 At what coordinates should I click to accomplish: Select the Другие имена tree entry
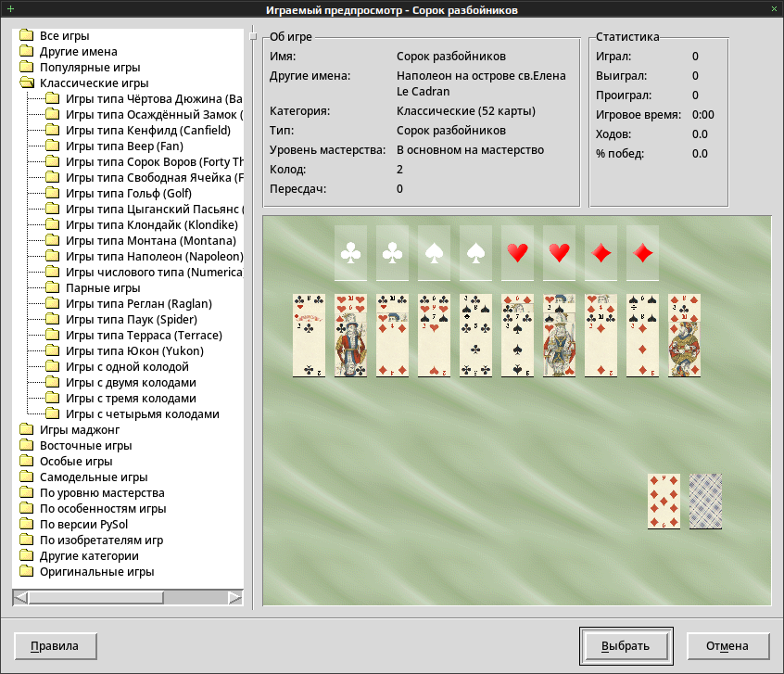tap(79, 52)
